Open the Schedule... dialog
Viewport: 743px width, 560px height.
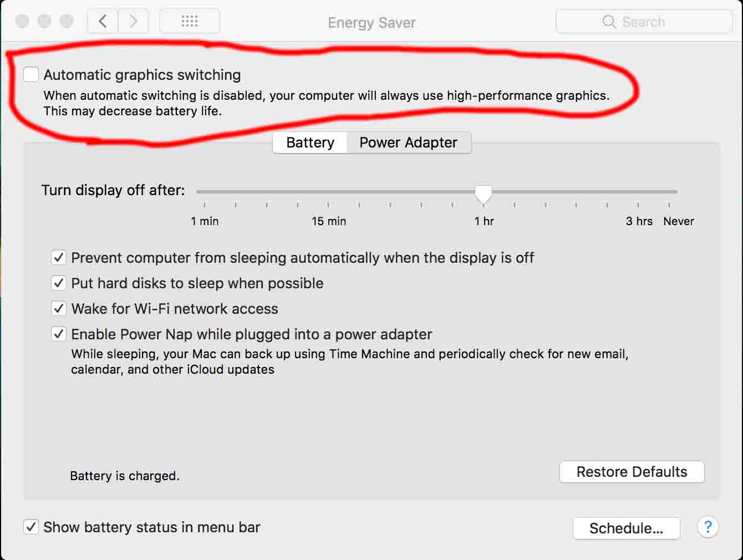(x=627, y=528)
